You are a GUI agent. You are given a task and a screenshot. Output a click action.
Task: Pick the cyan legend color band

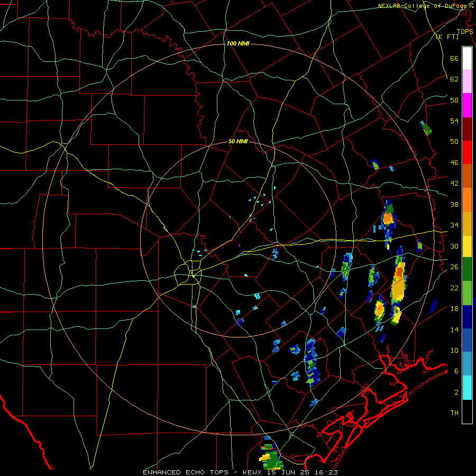pyautogui.click(x=467, y=388)
